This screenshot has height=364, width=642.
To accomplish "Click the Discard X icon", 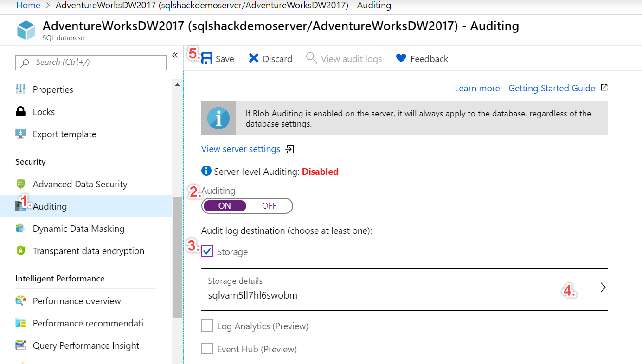I will (254, 58).
